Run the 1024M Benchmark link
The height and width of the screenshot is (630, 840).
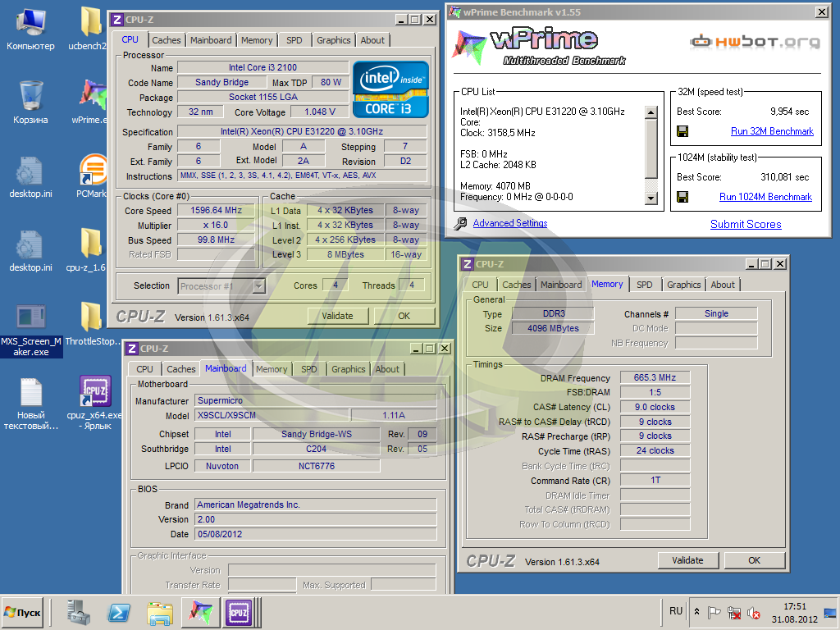pos(765,197)
